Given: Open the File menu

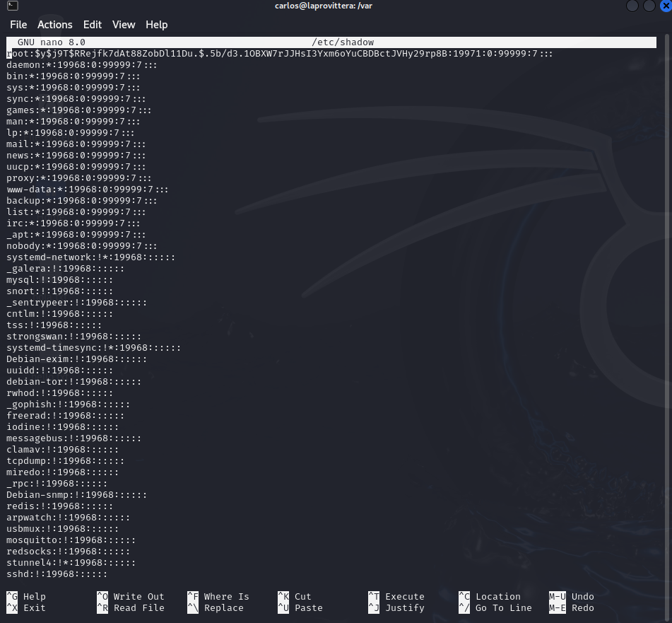Looking at the screenshot, I should click(x=18, y=25).
